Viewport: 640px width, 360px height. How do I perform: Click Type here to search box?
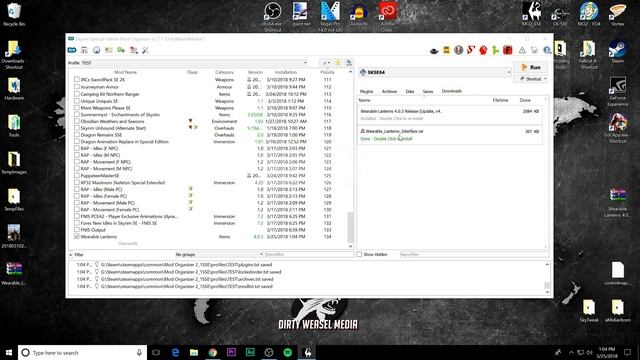pyautogui.click(x=82, y=352)
